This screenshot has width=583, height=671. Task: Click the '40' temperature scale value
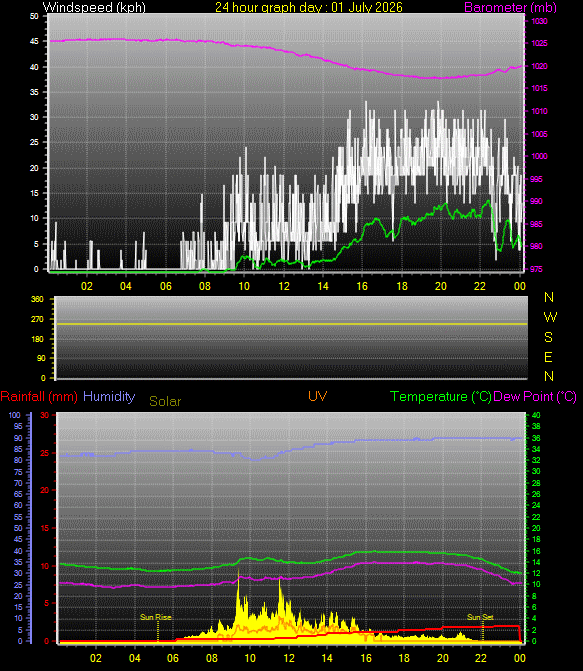pos(536,415)
